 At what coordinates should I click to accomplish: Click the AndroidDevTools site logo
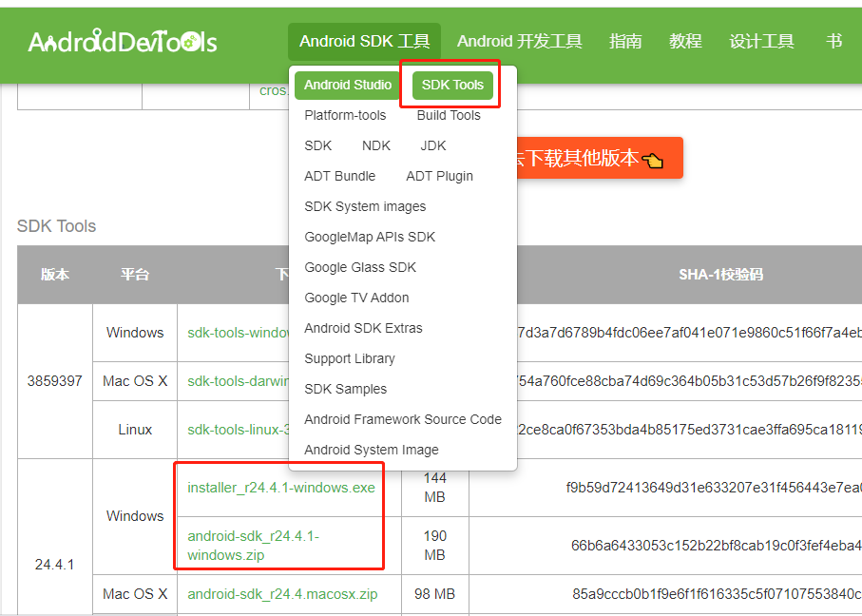[123, 41]
